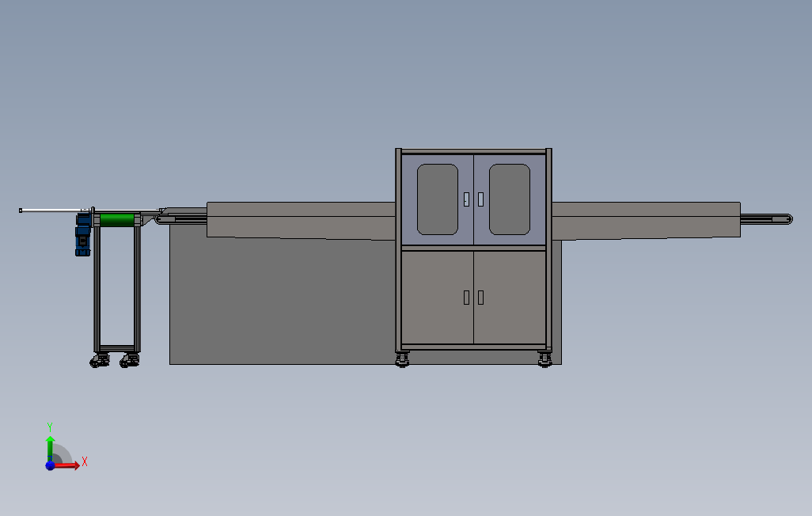
Task: Select the large dark gray base panel
Action: click(283, 301)
